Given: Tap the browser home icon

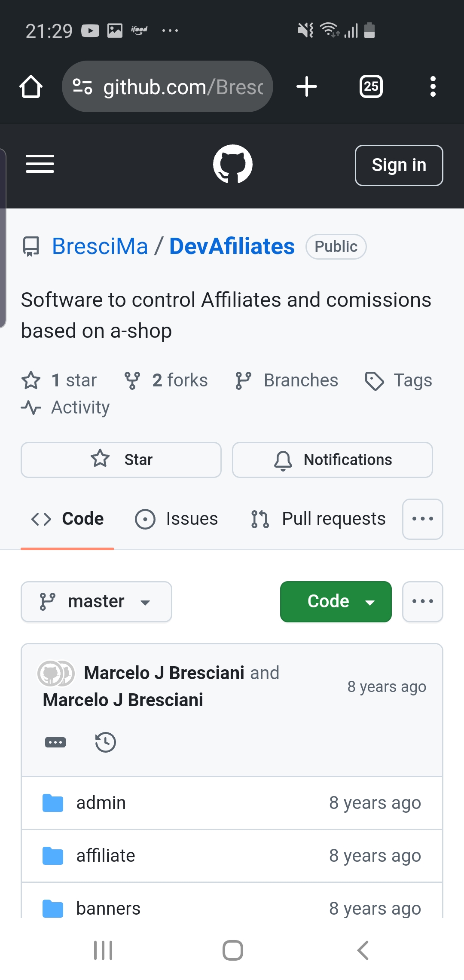Looking at the screenshot, I should [31, 87].
